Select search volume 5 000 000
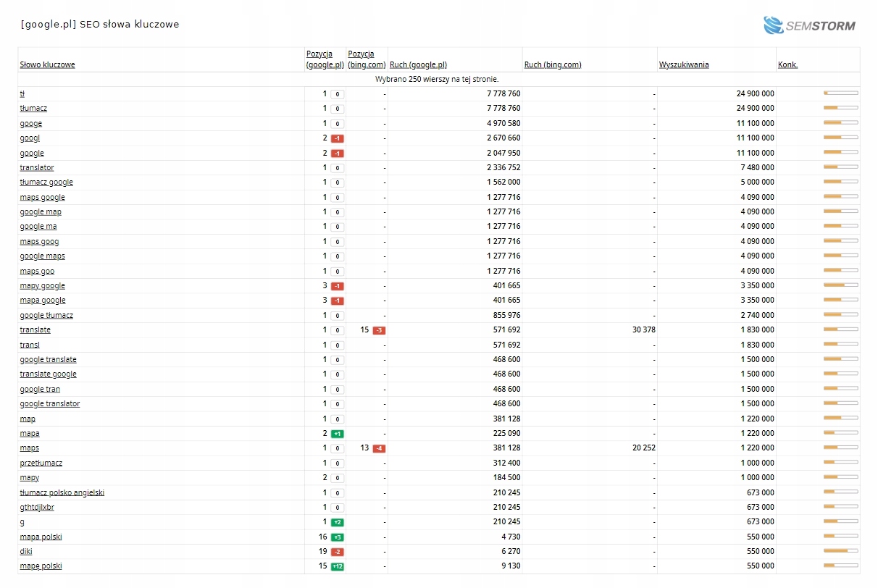Screen dimensions: 878x588 [757, 182]
